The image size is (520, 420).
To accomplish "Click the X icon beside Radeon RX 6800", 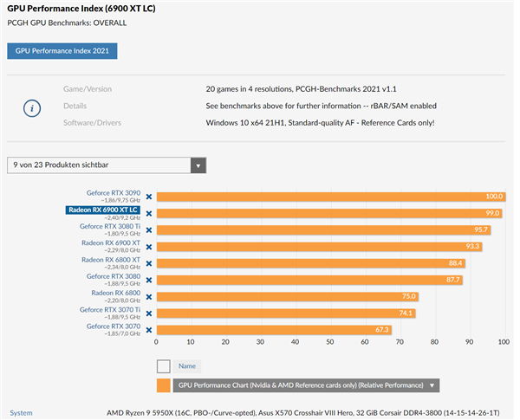I will [149, 296].
